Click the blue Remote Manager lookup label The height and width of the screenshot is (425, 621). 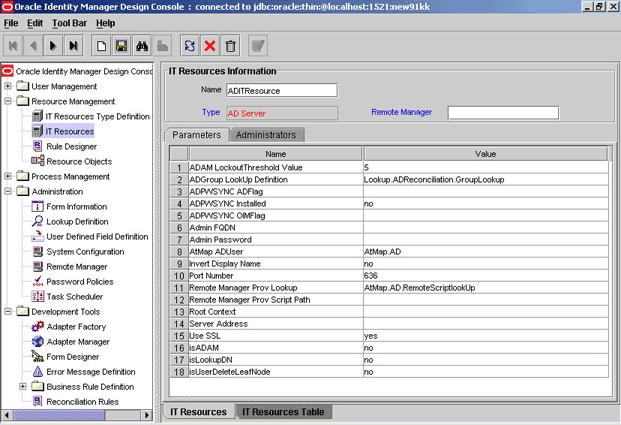(402, 112)
